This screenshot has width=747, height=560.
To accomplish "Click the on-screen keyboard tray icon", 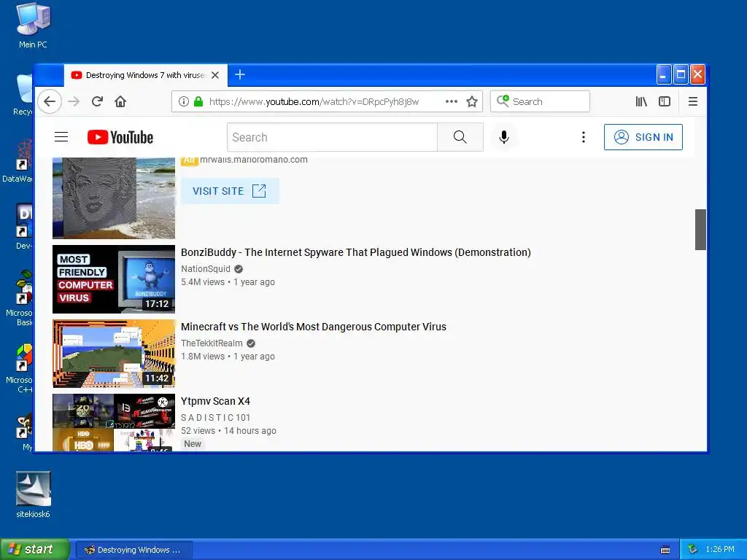I will tap(665, 550).
